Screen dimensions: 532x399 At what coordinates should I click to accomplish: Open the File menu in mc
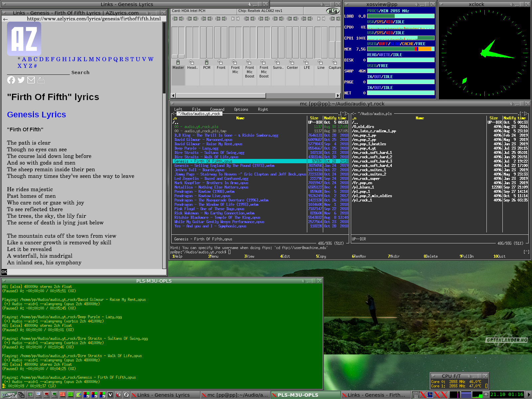point(196,109)
